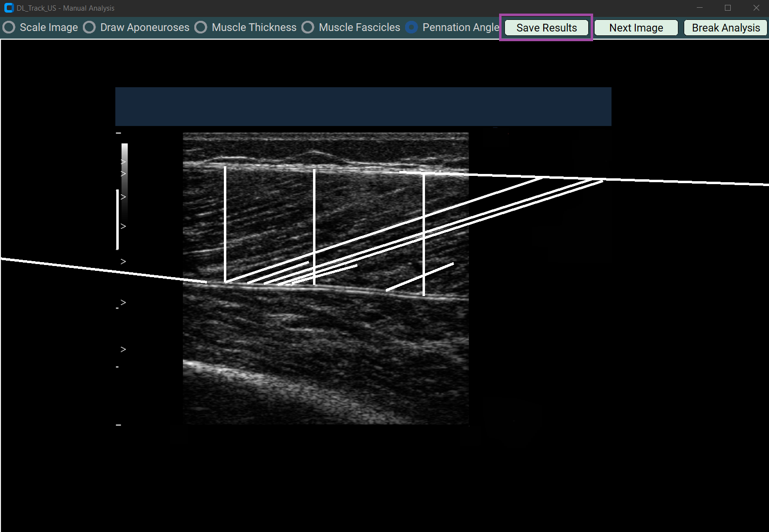
Task: Choose the Draw Aponeuroses option
Action: click(89, 28)
